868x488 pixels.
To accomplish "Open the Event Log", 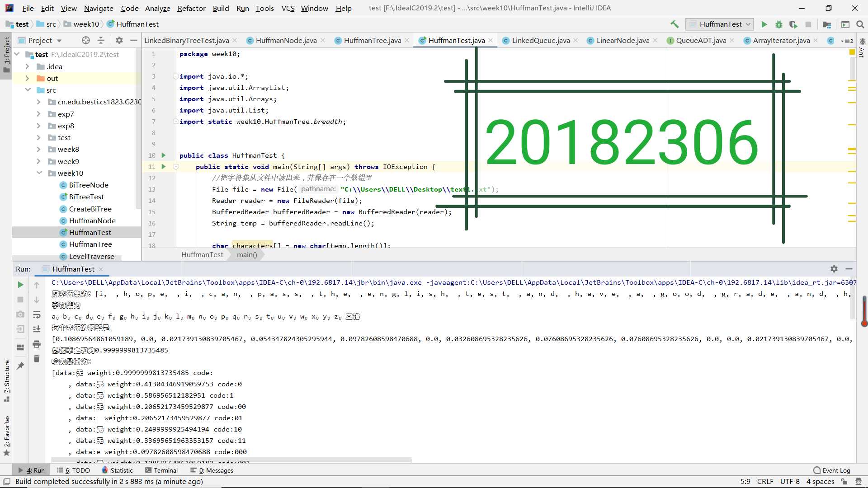I will pyautogui.click(x=832, y=470).
